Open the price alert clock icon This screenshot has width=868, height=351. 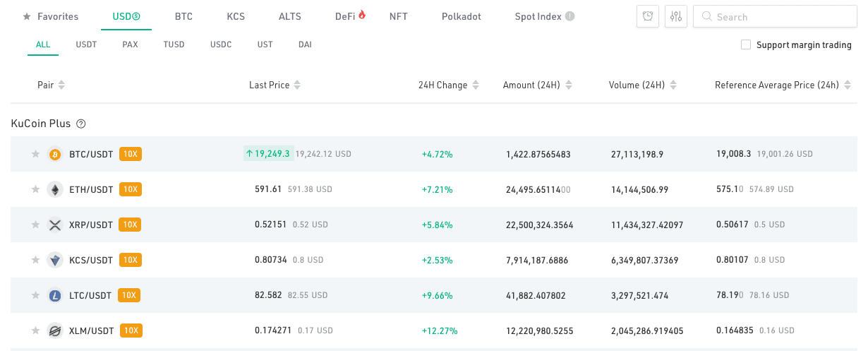(x=648, y=16)
